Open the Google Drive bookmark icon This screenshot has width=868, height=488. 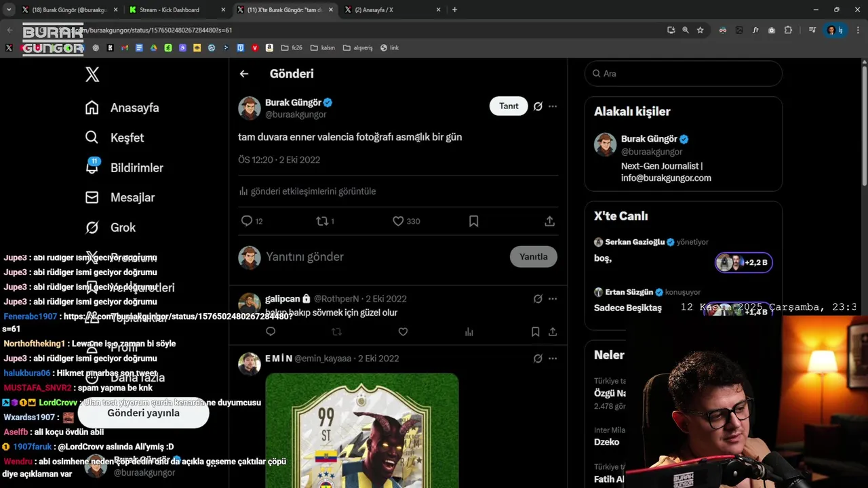click(154, 48)
